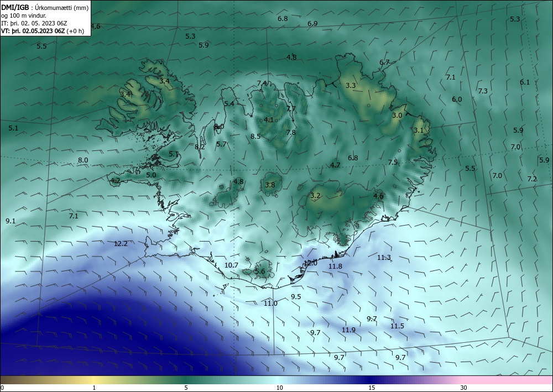Screen dimensions: 553x392
Task: Click the 5.0 value on the map
Action: coord(151,175)
